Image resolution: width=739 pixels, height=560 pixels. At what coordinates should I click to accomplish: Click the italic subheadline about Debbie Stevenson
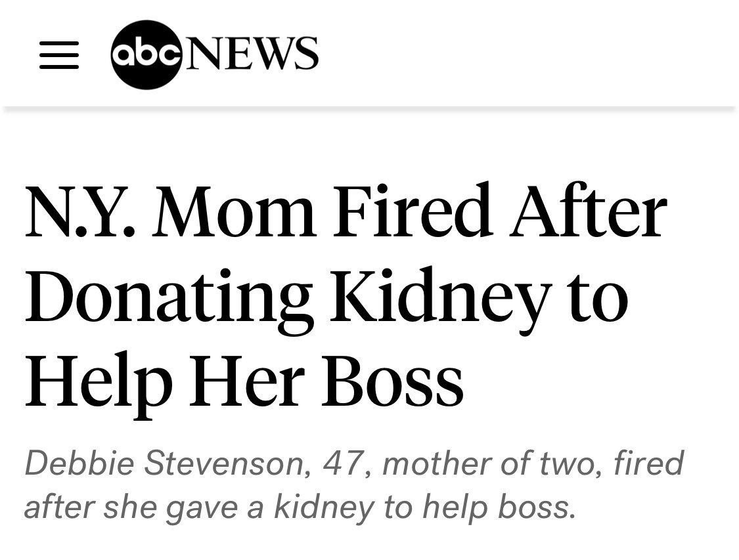click(x=353, y=485)
